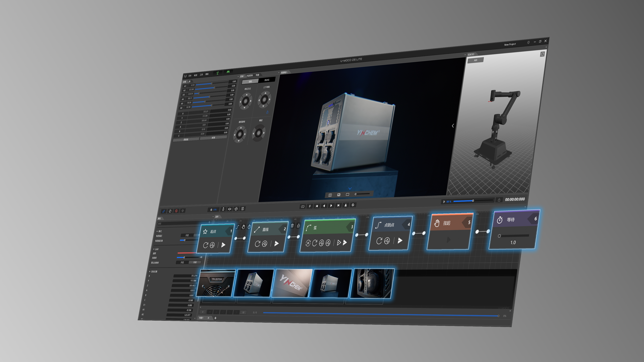Click the trash delete icon near arc card

point(292,226)
